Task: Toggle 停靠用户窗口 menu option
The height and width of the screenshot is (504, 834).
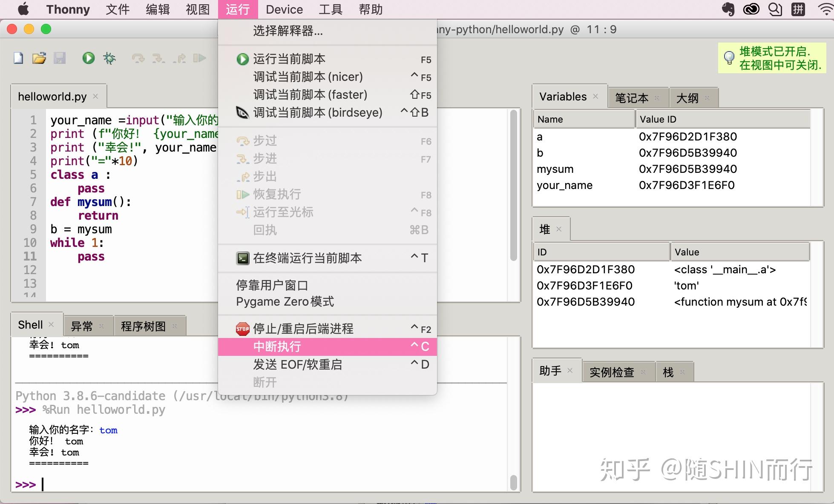Action: point(272,285)
